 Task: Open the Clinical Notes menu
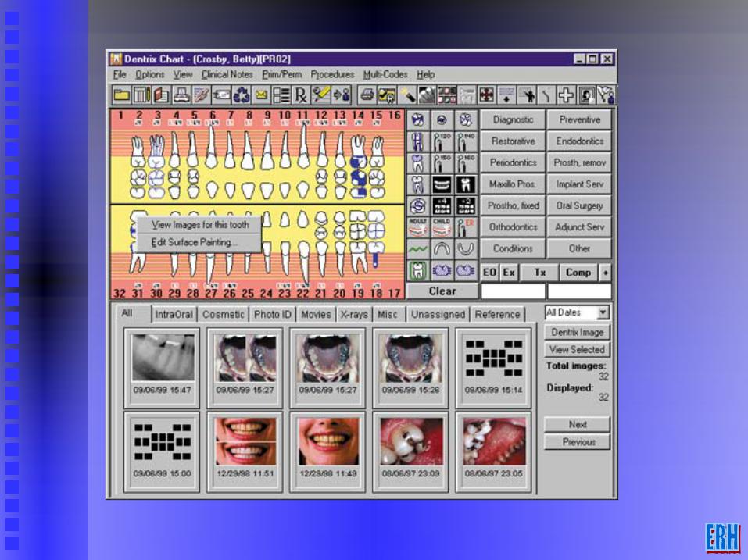click(227, 74)
